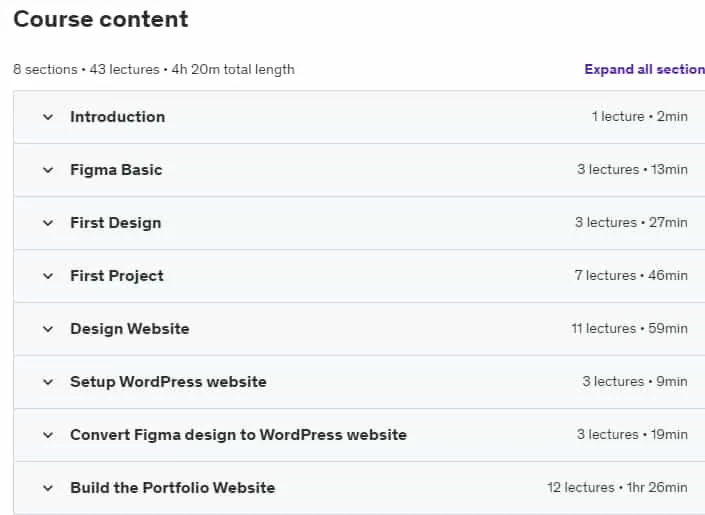Select the First Design section title
This screenshot has height=515, width=705.
[116, 223]
